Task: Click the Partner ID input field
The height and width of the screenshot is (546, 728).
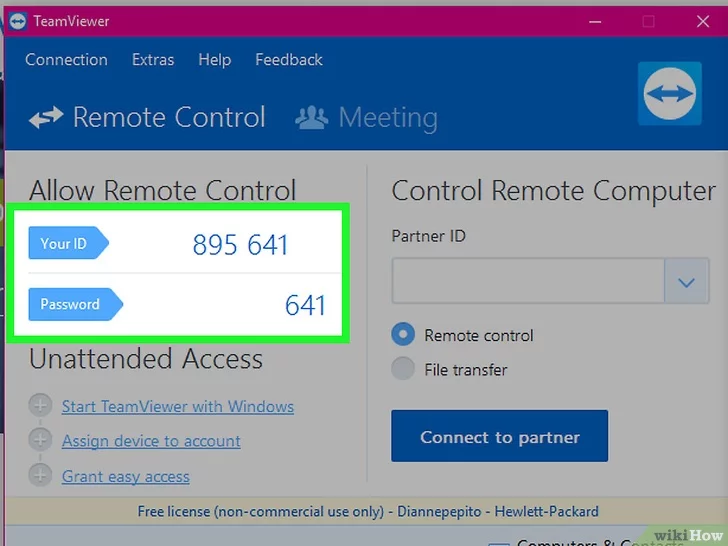Action: [x=528, y=283]
